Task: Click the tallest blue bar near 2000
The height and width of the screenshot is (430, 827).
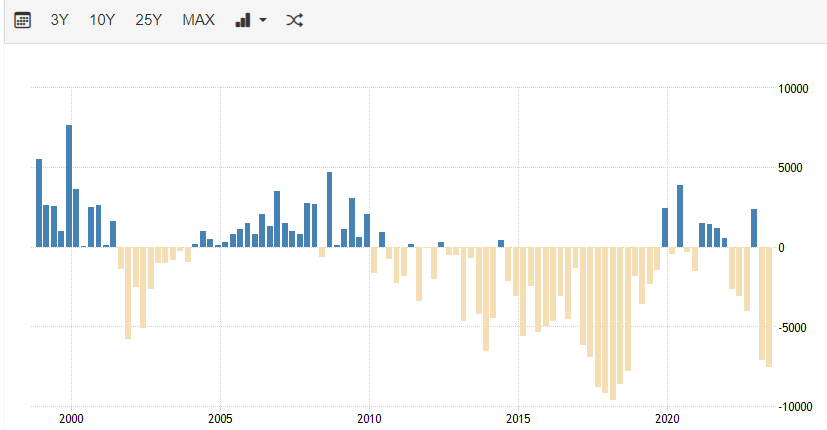Action: (x=69, y=186)
